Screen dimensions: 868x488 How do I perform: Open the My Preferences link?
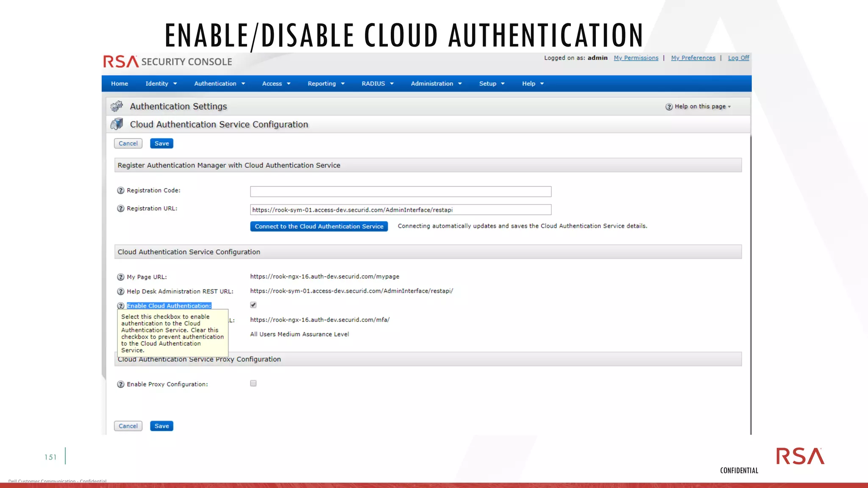tap(693, 58)
